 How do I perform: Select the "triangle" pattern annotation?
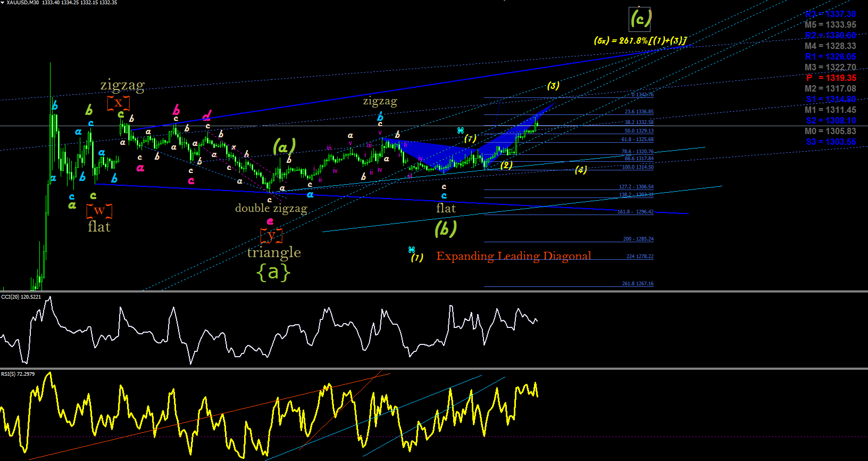(x=274, y=252)
